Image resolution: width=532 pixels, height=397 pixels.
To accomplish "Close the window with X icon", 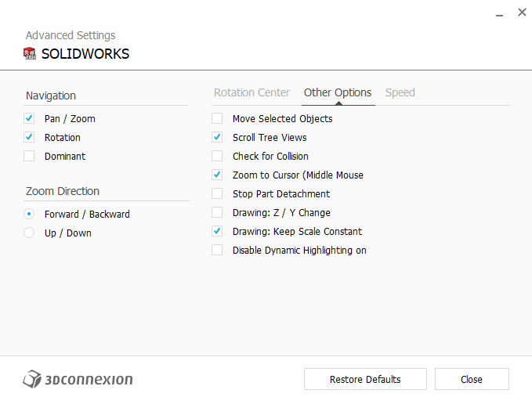I will (522, 13).
